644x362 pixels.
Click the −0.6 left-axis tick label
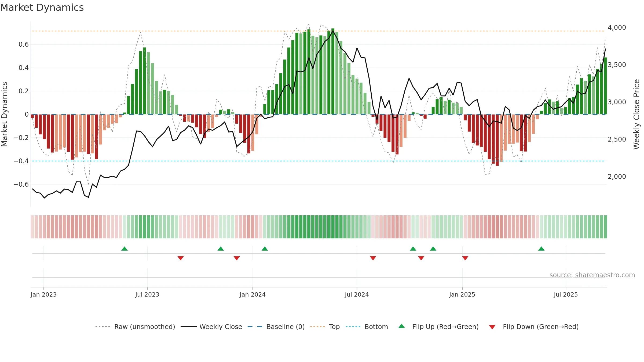click(21, 184)
